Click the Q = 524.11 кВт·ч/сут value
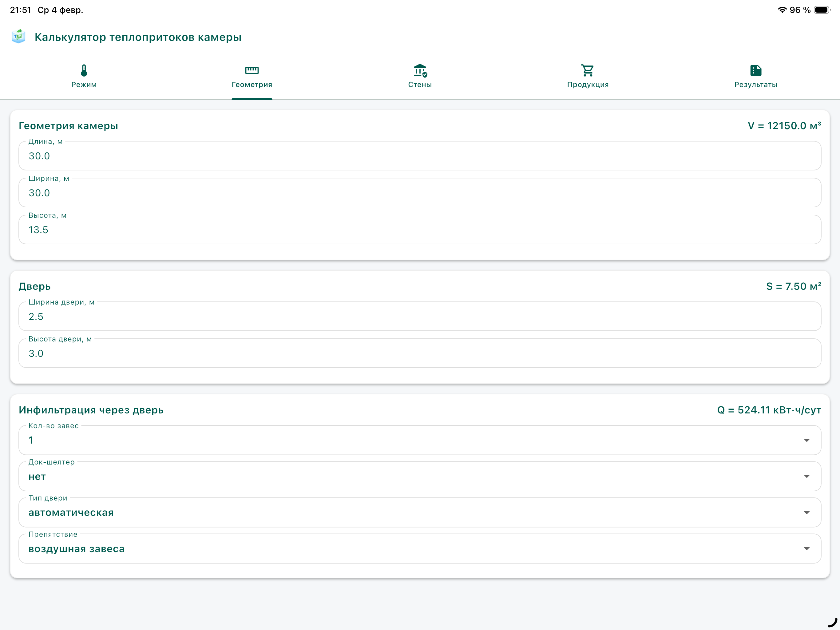The image size is (840, 630). point(769,410)
